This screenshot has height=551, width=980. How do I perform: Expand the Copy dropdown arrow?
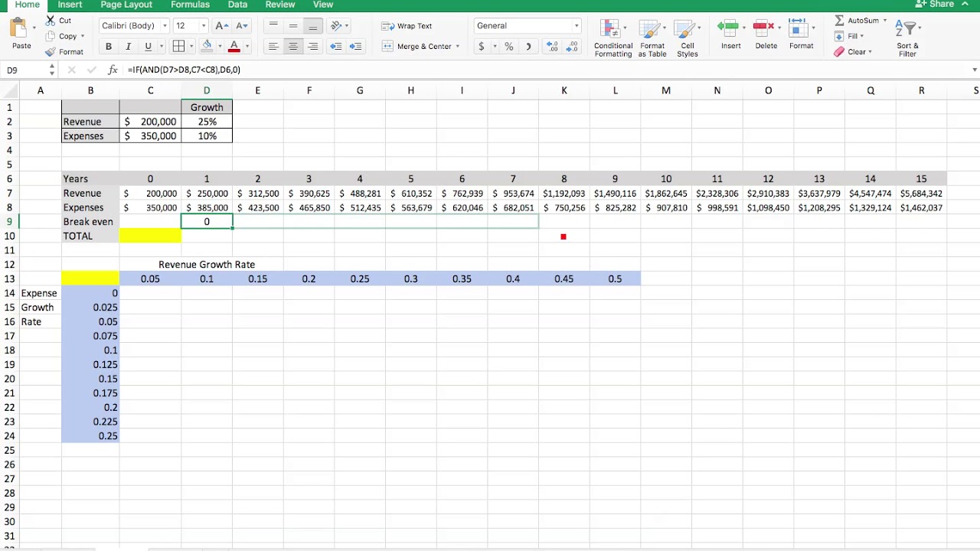(x=83, y=36)
